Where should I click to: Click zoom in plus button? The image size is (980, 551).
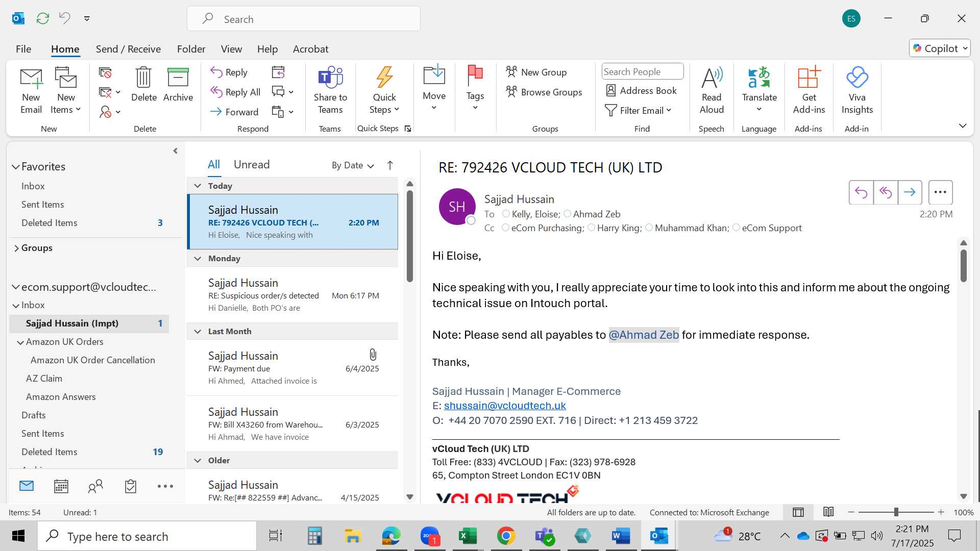[941, 512]
